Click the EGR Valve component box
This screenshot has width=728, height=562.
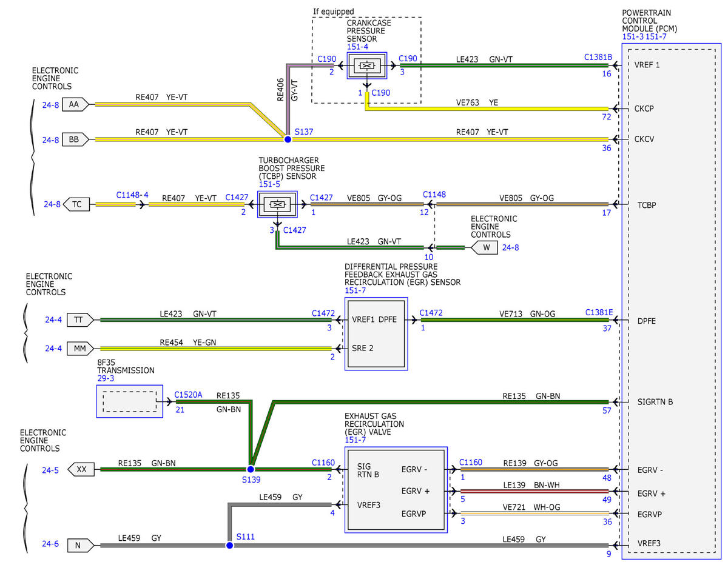pos(396,490)
